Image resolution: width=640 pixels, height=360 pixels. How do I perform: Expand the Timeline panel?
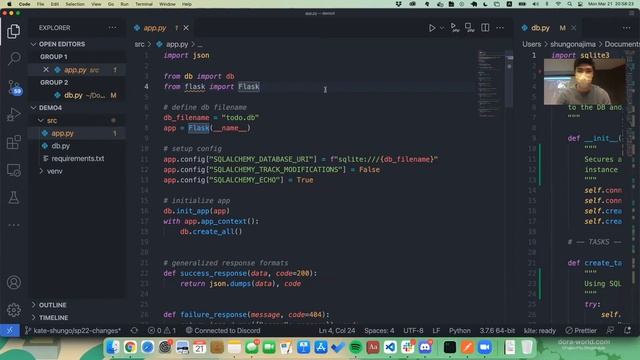[x=53, y=318]
